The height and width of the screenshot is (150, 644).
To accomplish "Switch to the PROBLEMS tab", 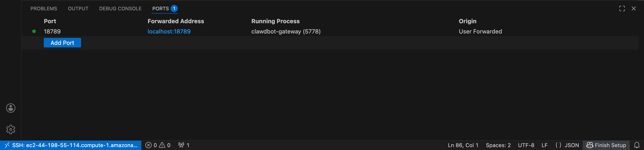I will pyautogui.click(x=44, y=8).
